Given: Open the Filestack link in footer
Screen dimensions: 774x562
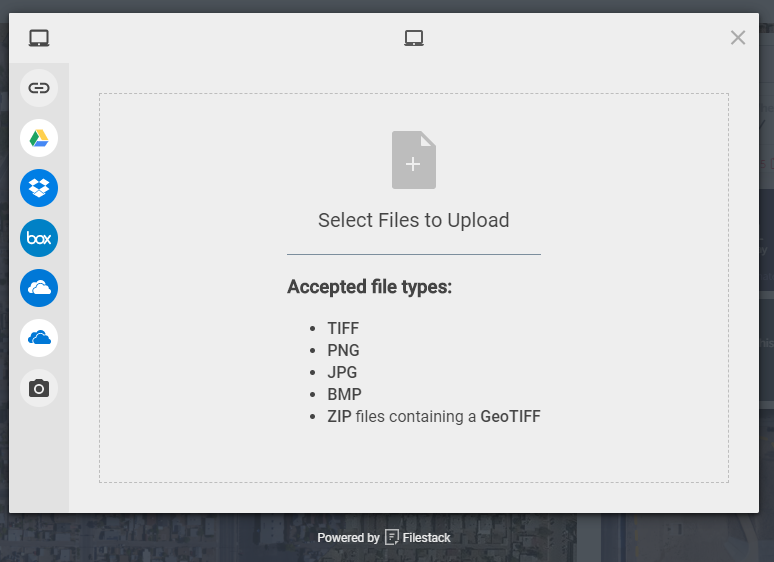Looking at the screenshot, I should (426, 537).
